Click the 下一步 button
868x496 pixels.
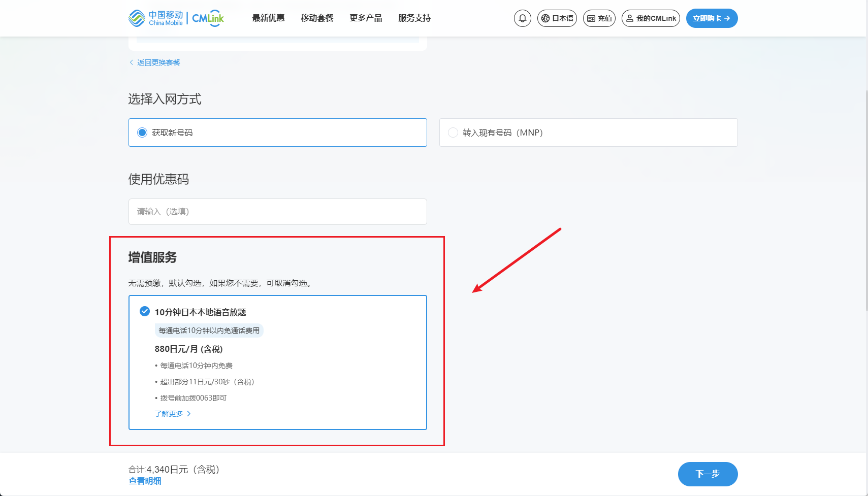708,474
